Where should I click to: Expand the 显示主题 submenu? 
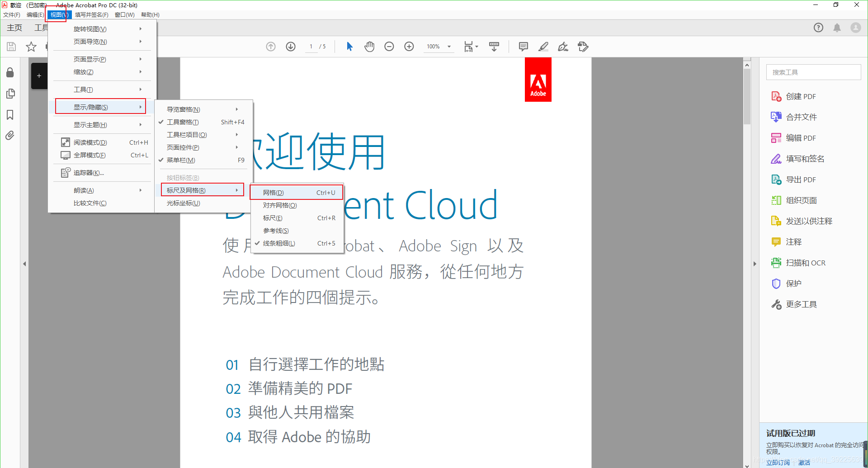[102, 125]
